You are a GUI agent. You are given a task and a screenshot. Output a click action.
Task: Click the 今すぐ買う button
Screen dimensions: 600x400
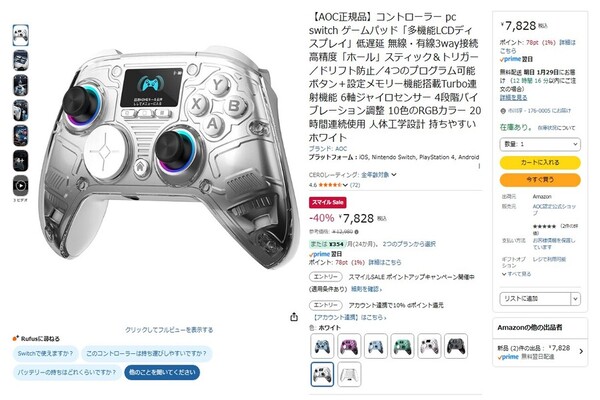click(540, 179)
